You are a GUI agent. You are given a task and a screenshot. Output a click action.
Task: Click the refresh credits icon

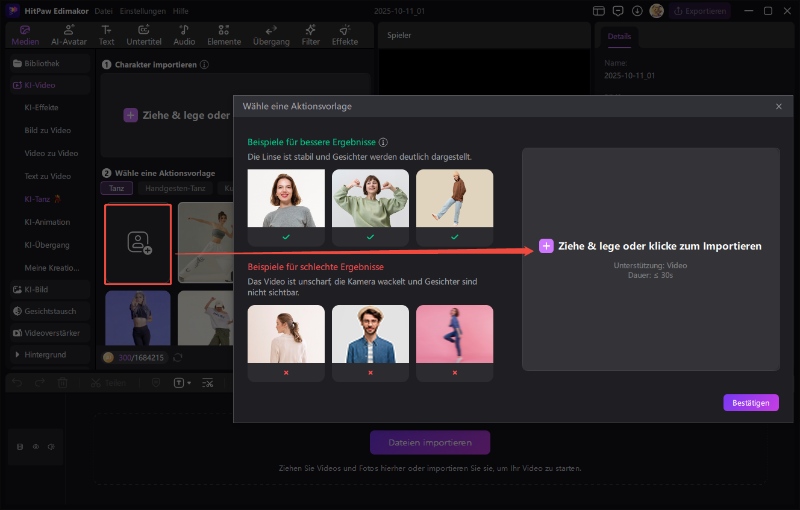pyautogui.click(x=178, y=357)
